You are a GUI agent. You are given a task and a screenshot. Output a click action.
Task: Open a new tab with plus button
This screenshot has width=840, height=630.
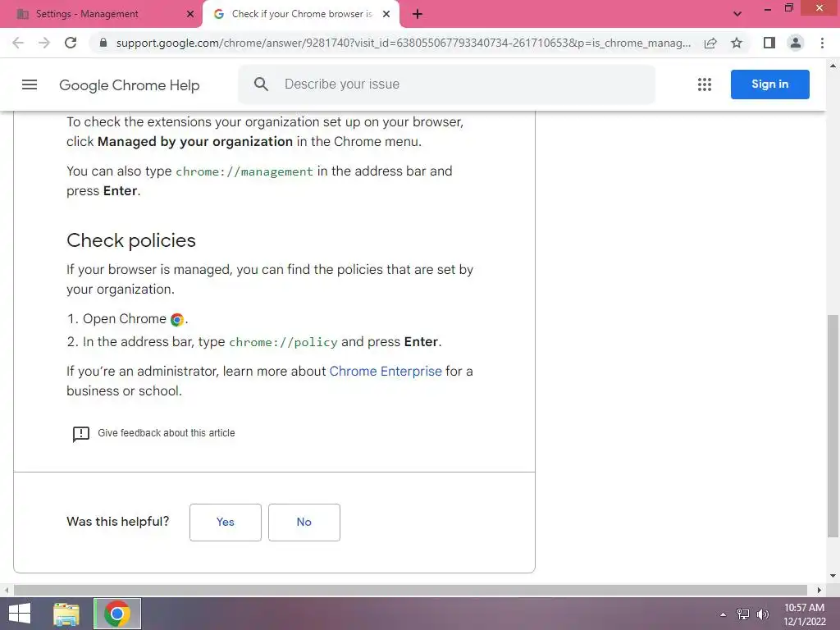coord(418,14)
